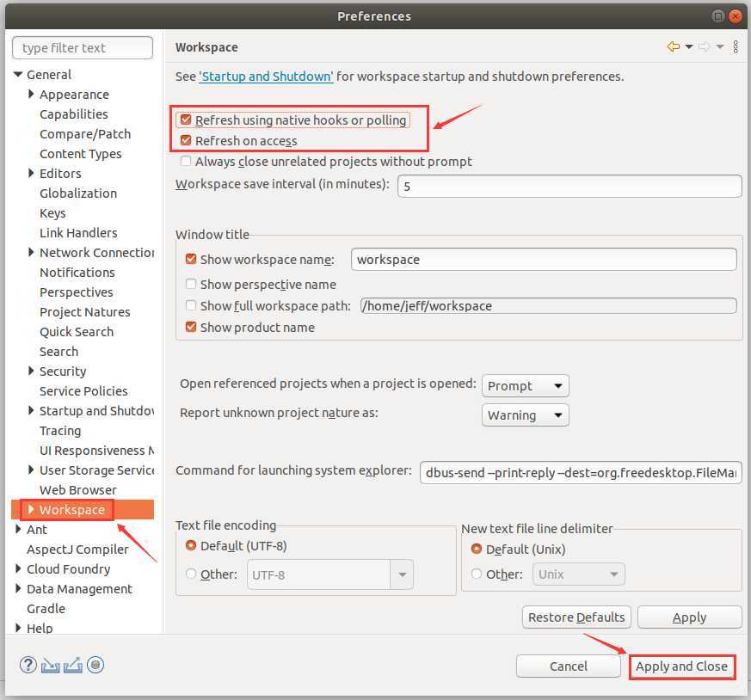Screen dimensions: 751x700
Task: Select Other line delimiter radio button
Action: pyautogui.click(x=476, y=574)
